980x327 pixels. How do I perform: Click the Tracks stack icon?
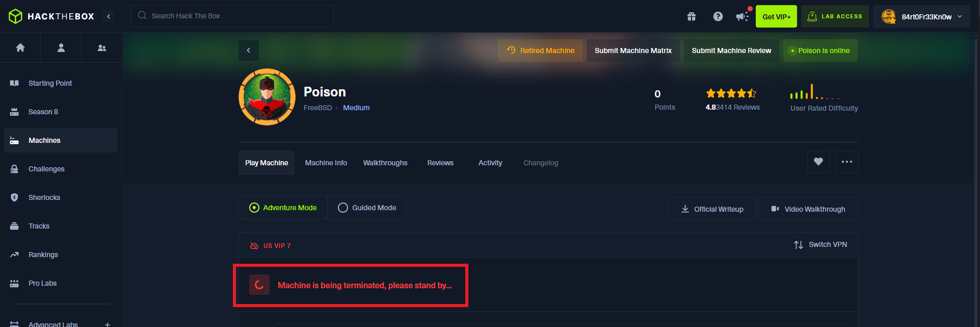click(x=14, y=226)
